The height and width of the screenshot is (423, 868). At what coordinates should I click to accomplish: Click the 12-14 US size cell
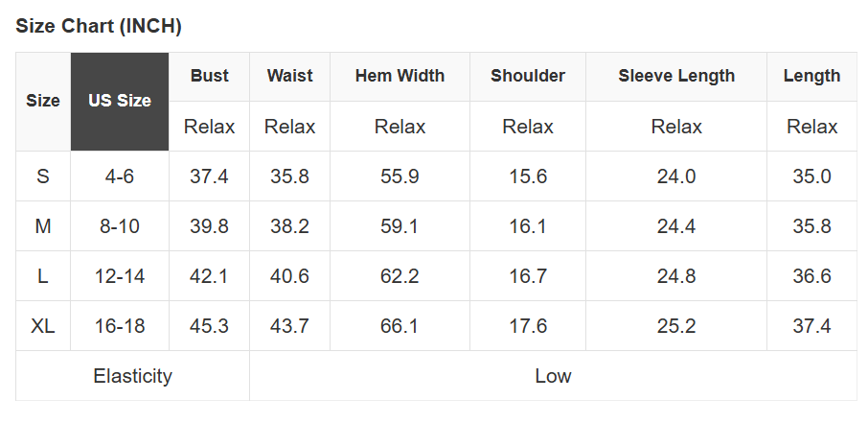point(120,276)
